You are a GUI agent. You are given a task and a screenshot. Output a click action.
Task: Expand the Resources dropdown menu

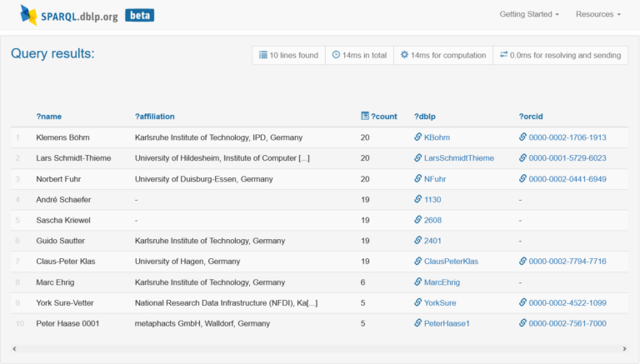[598, 14]
